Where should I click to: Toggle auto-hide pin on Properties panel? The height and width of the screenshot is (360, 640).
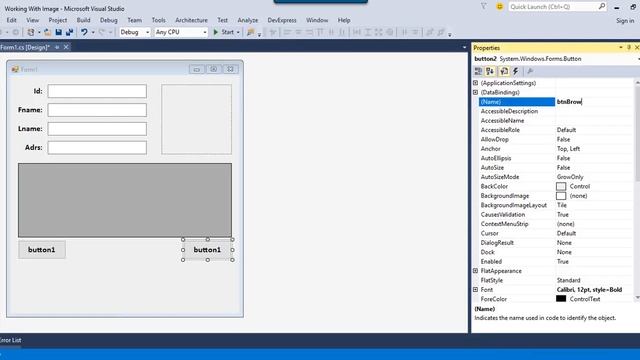[629, 48]
